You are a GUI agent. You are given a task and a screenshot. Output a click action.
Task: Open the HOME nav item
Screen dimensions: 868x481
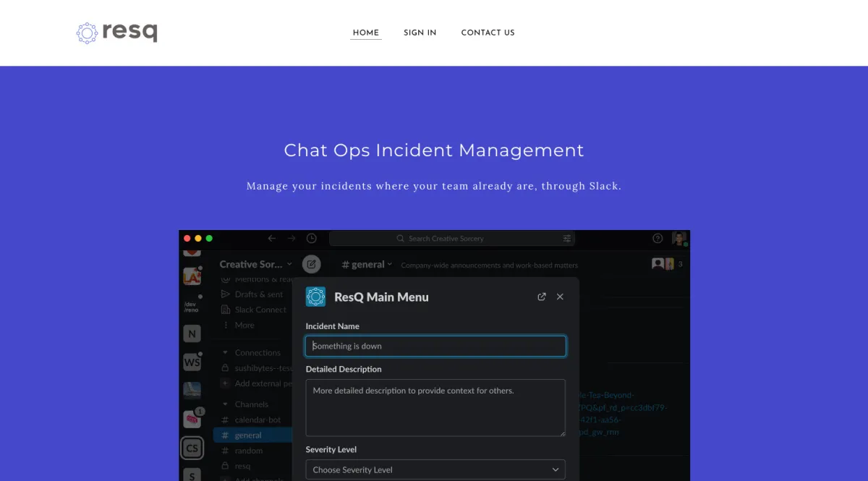(x=366, y=33)
